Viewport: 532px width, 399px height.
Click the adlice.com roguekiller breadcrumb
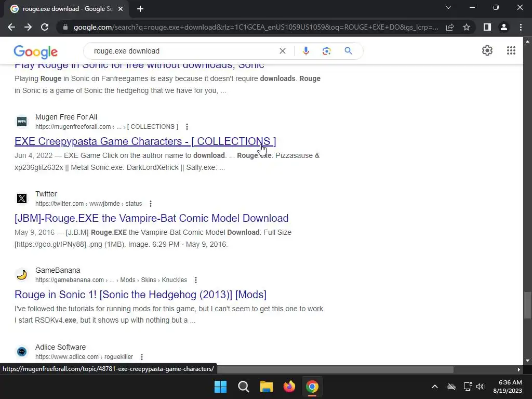click(84, 357)
